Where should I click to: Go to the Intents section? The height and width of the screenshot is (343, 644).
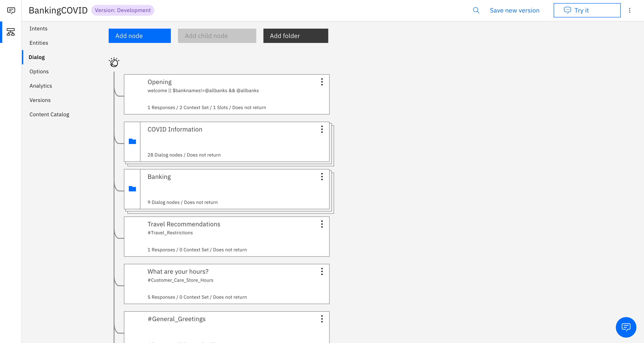pyautogui.click(x=38, y=28)
